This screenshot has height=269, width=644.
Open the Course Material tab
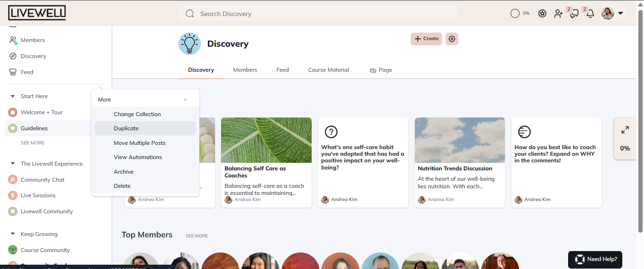coord(329,70)
